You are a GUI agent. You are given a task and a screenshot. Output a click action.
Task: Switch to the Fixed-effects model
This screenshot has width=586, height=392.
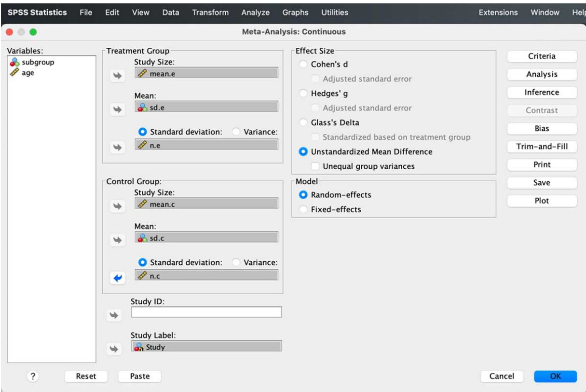point(303,209)
